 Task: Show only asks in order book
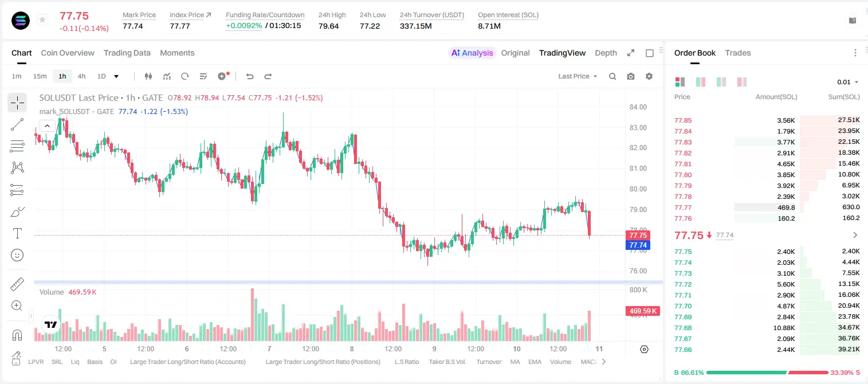coord(742,82)
